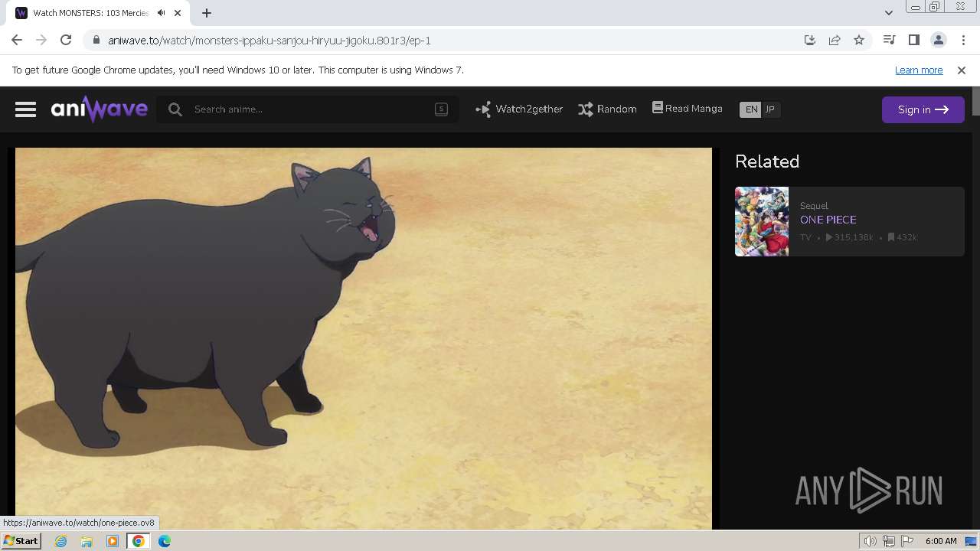Open Windows Media Player taskbar icon
Screen dimensions: 980x551
click(113, 541)
